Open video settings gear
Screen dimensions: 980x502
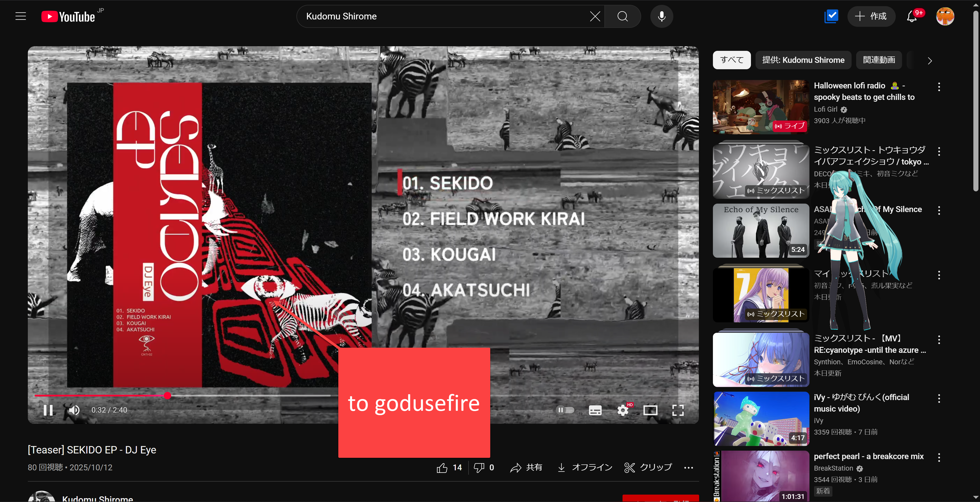click(x=623, y=410)
